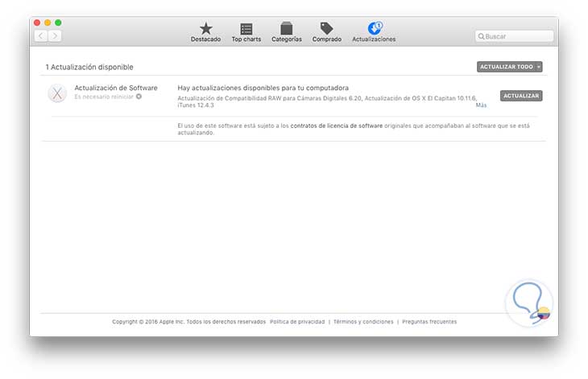Open the Actualizaciones tab with badge
The width and height of the screenshot is (588, 379).
pos(374,32)
